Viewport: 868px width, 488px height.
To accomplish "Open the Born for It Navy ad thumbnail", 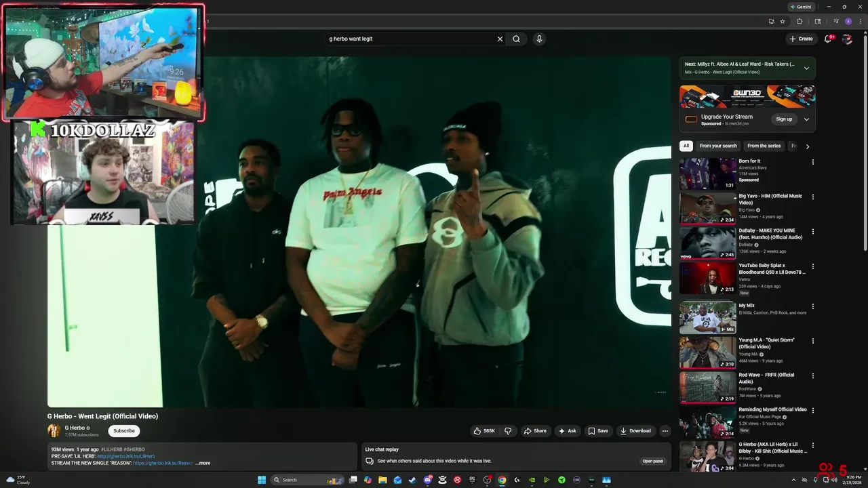I will tap(708, 174).
